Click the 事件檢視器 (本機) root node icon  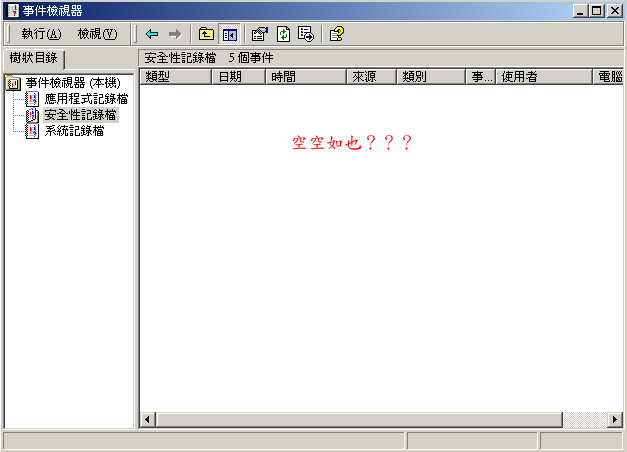(13, 83)
